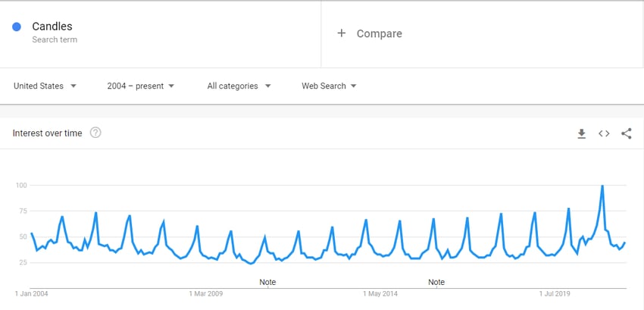Open the help icon beside Interest over time
This screenshot has width=644, height=310.
[x=95, y=133]
